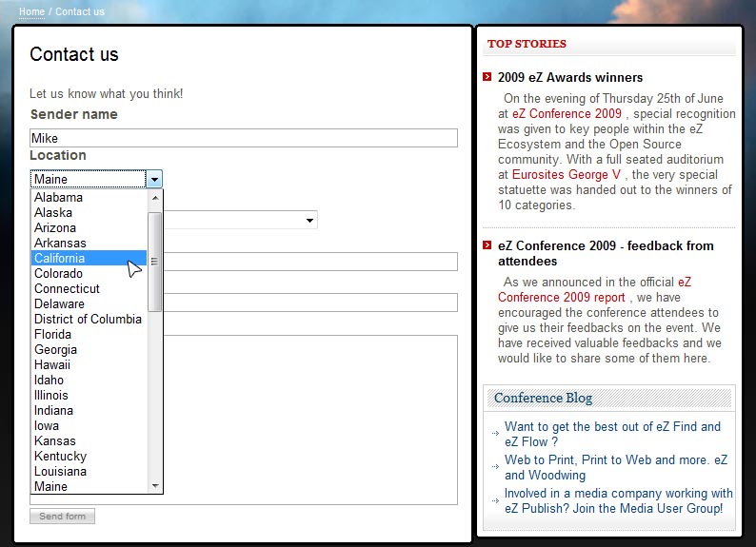
Task: Click the Location dropdown arrow
Action: 153,179
